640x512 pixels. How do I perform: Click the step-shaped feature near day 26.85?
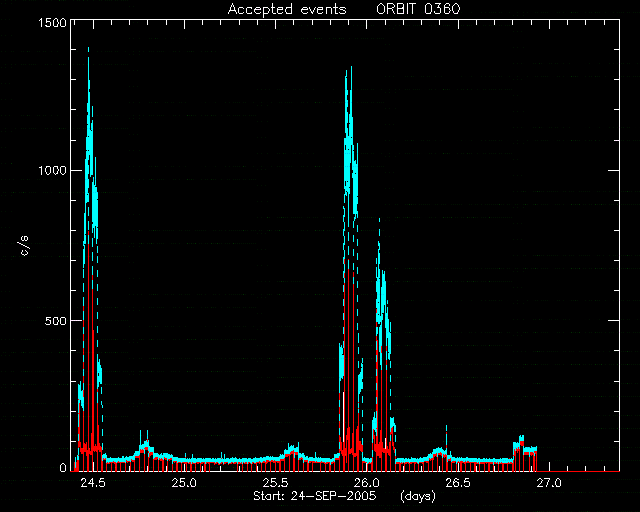pos(525,447)
